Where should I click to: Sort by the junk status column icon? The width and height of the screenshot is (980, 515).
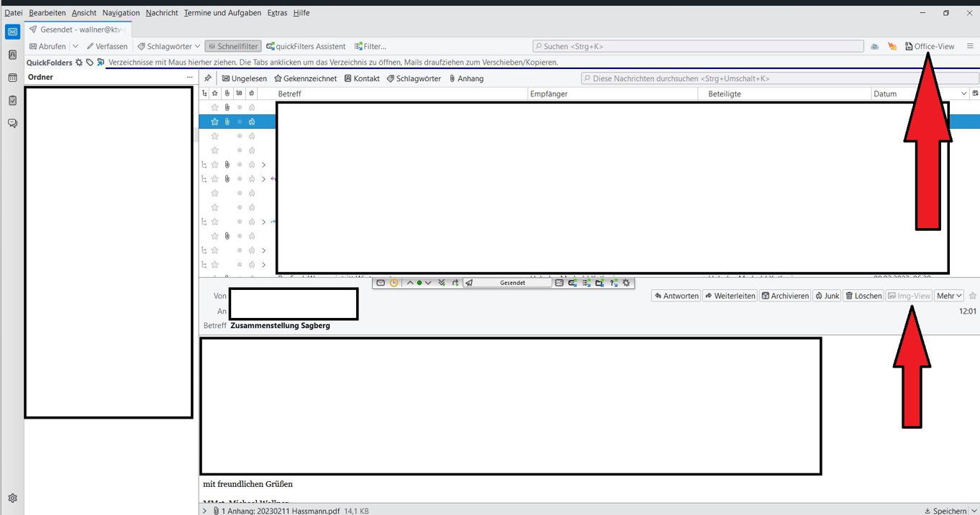(251, 94)
